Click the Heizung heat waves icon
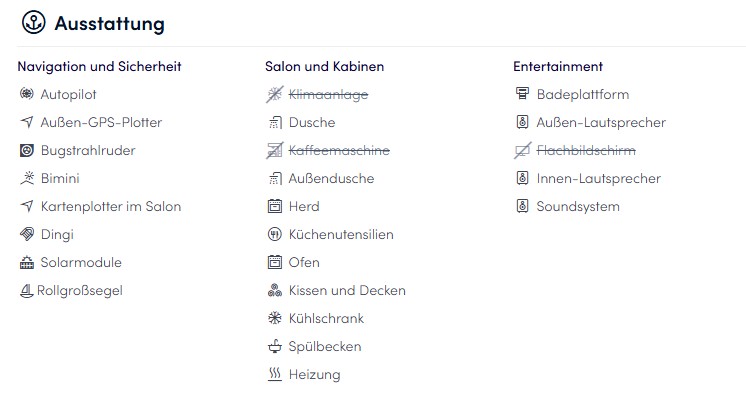Screen dimensions: 746x420 [275, 375]
